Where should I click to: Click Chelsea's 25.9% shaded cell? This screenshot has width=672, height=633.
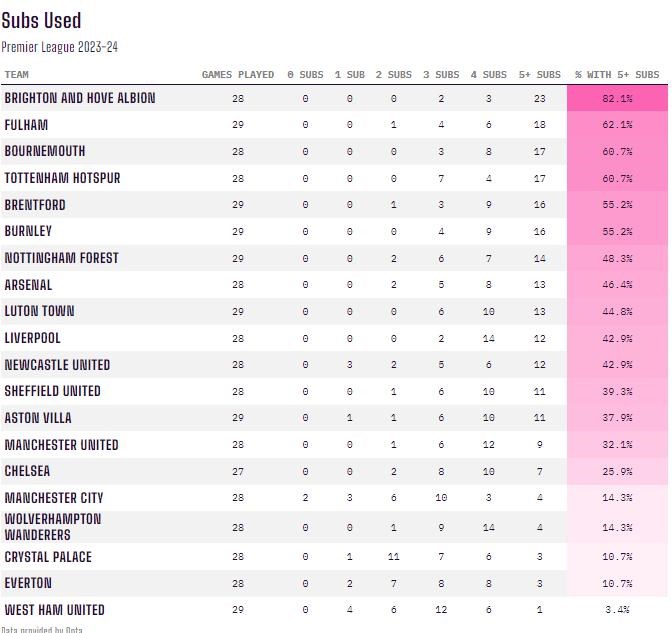pyautogui.click(x=617, y=471)
